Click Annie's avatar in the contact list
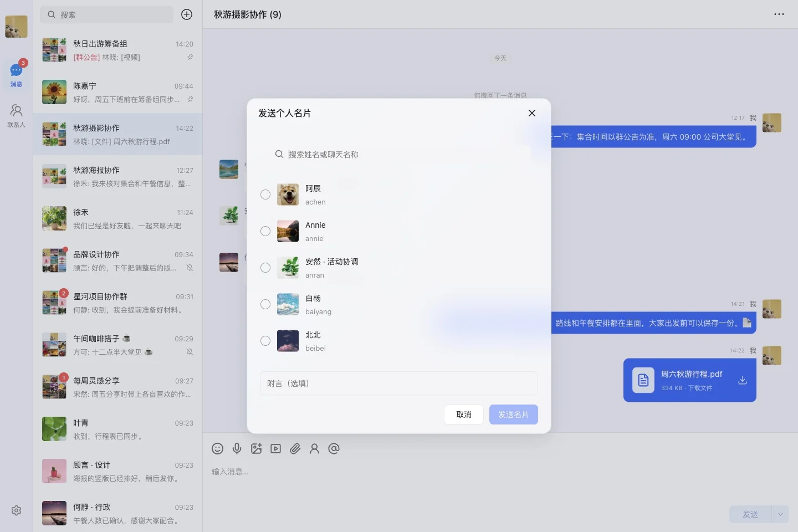Viewport: 798px width, 532px height. click(288, 231)
